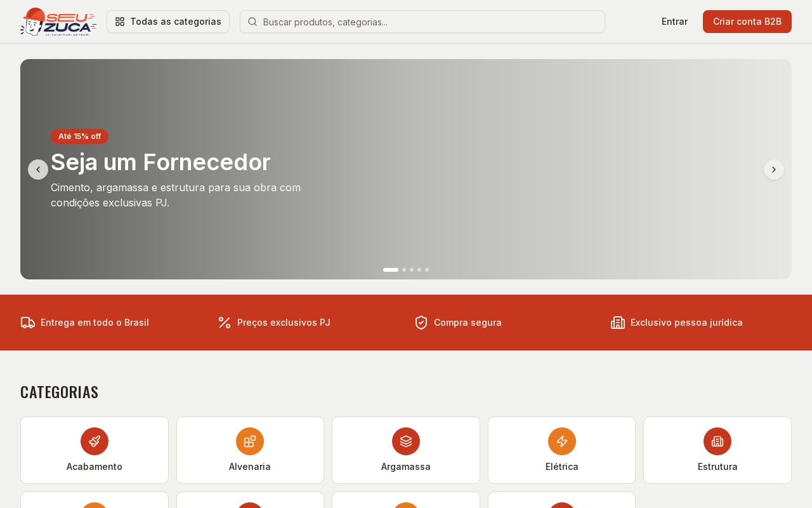The image size is (812, 508).
Task: Click the percent icon for Preços exclusivos
Action: tap(225, 323)
